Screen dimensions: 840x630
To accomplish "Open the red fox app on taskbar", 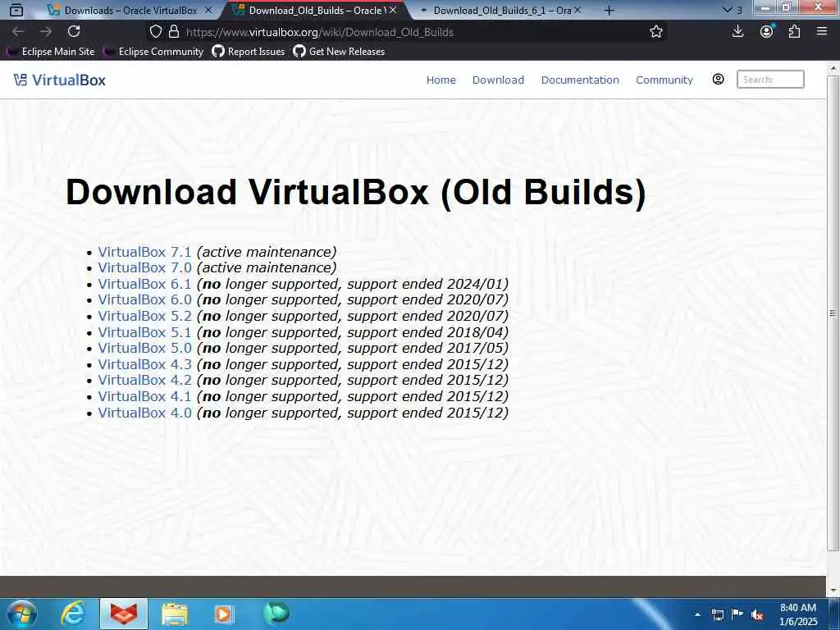I will (124, 614).
